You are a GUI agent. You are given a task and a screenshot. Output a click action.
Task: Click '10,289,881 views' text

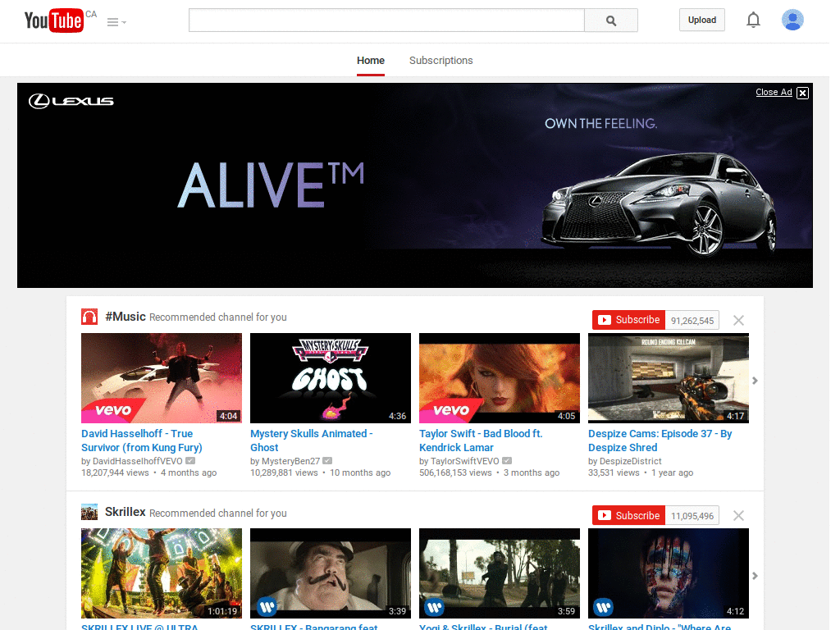coord(284,472)
